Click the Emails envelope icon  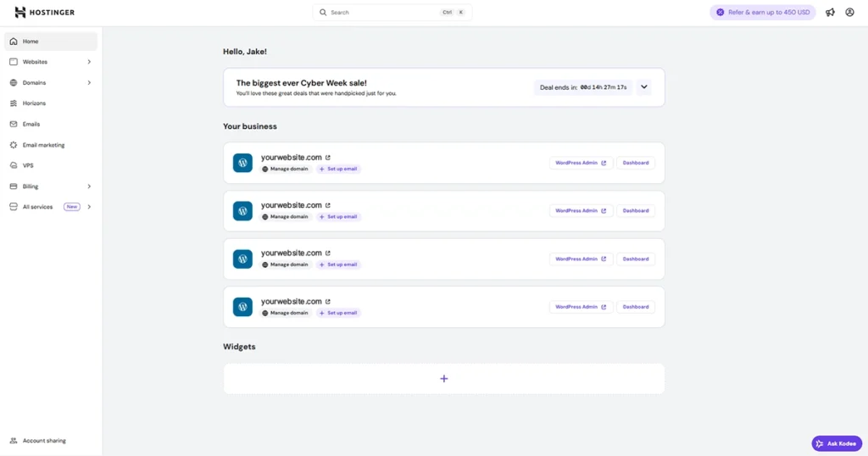pyautogui.click(x=14, y=124)
